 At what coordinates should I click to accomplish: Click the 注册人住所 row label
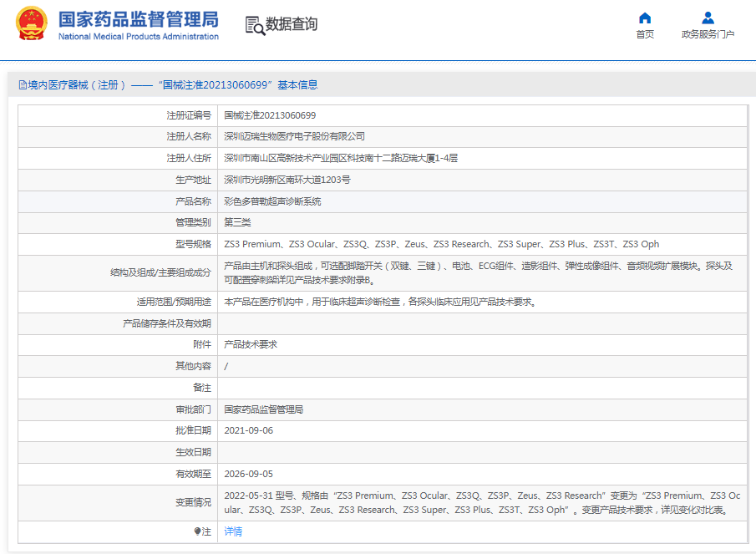(x=189, y=158)
